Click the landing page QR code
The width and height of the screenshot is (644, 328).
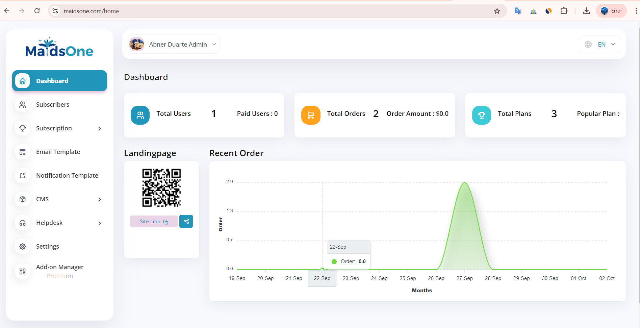point(161,187)
